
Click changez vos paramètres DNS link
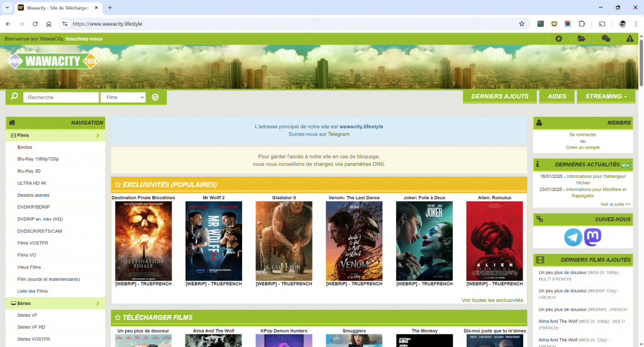tap(348, 164)
